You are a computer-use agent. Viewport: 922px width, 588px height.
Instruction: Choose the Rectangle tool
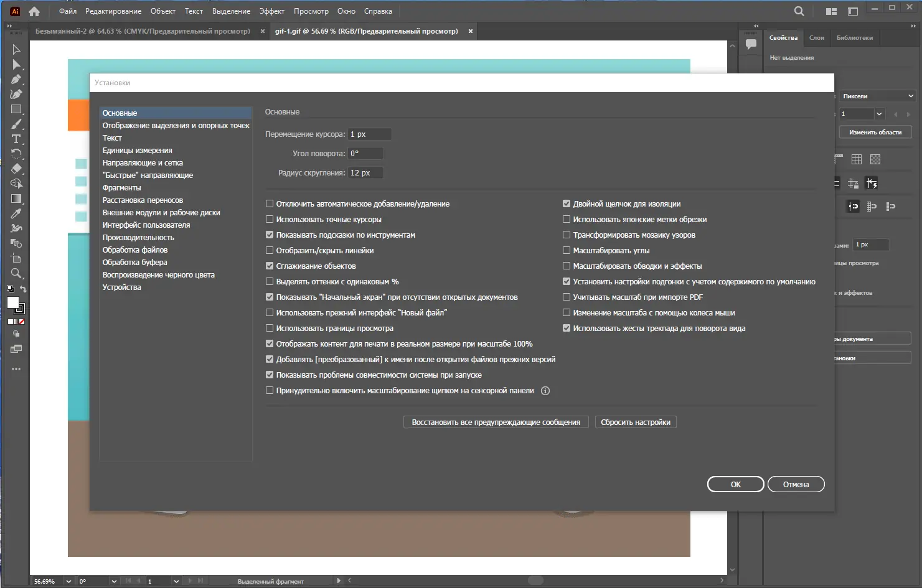click(16, 109)
